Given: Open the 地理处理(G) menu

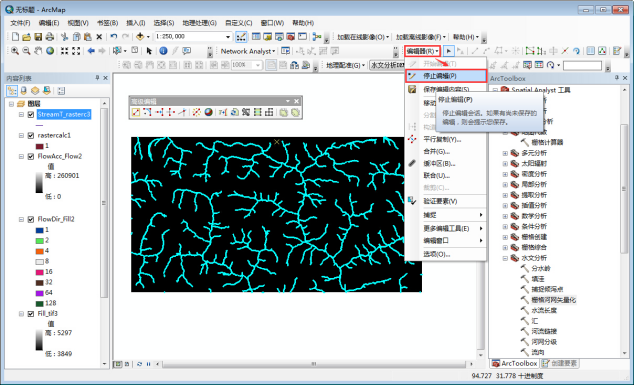Looking at the screenshot, I should pyautogui.click(x=199, y=23).
